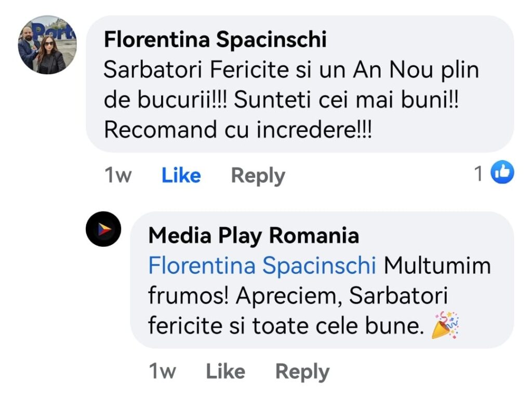This screenshot has height=395, width=532.
Task: Show who reacted via the count "1"
Action: [478, 174]
